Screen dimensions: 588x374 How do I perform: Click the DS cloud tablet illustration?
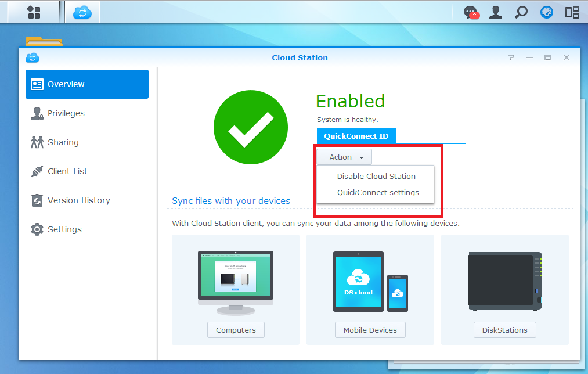click(x=358, y=282)
